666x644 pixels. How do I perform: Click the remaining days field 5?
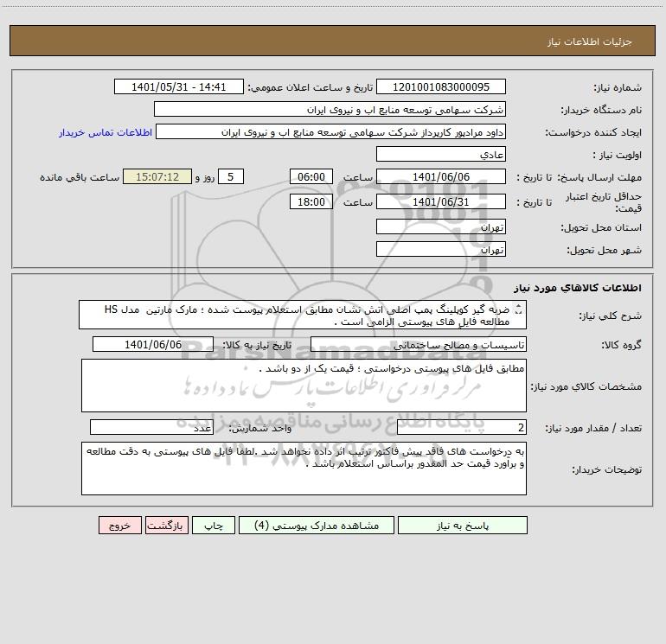pos(231,176)
